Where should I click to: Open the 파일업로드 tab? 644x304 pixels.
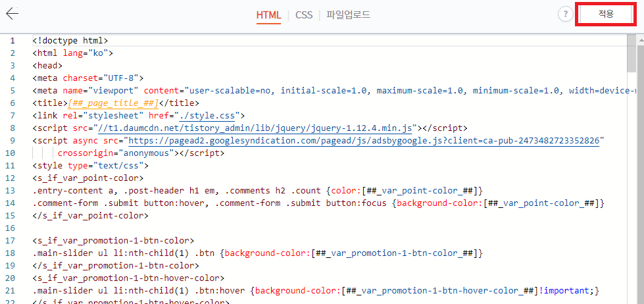tap(348, 15)
